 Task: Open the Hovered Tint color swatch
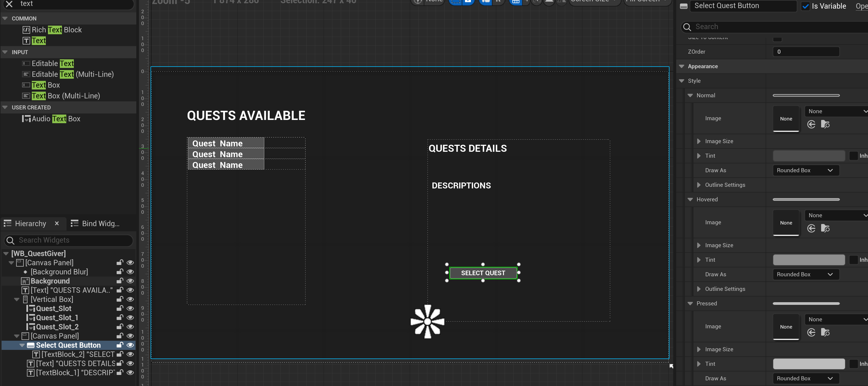tap(808, 260)
